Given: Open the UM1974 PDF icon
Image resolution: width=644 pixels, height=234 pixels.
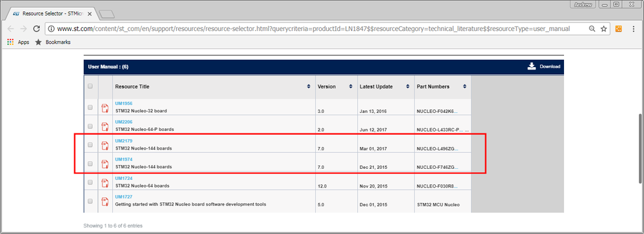Looking at the screenshot, I should [105, 164].
